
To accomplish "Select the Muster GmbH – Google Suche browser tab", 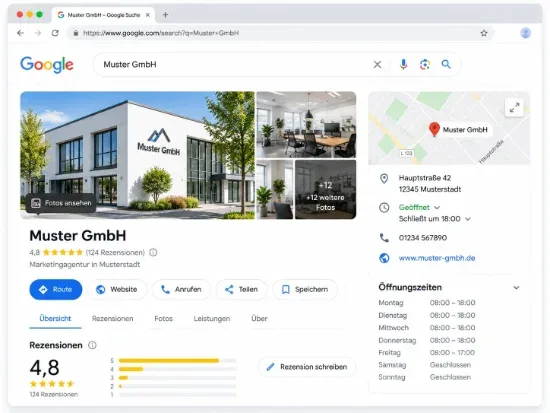I will coord(103,15).
